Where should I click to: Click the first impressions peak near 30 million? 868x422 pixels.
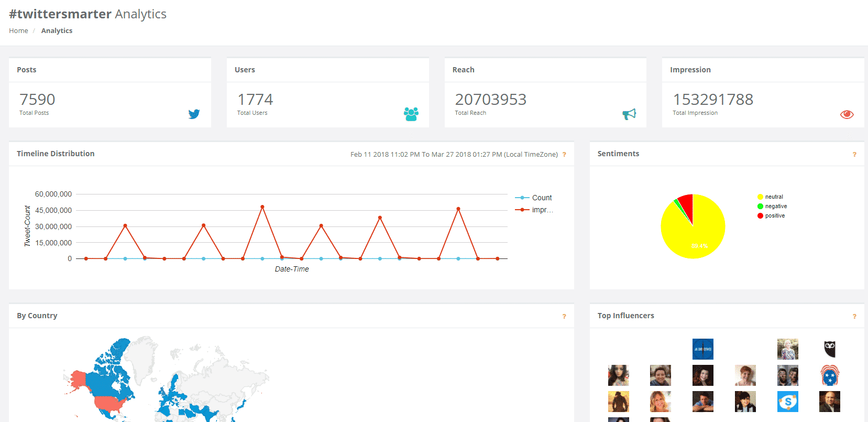coord(125,226)
